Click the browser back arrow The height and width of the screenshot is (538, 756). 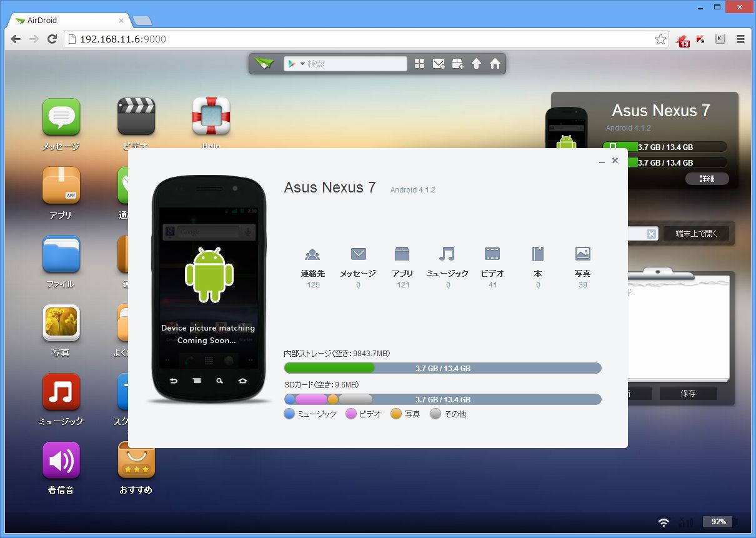point(16,39)
